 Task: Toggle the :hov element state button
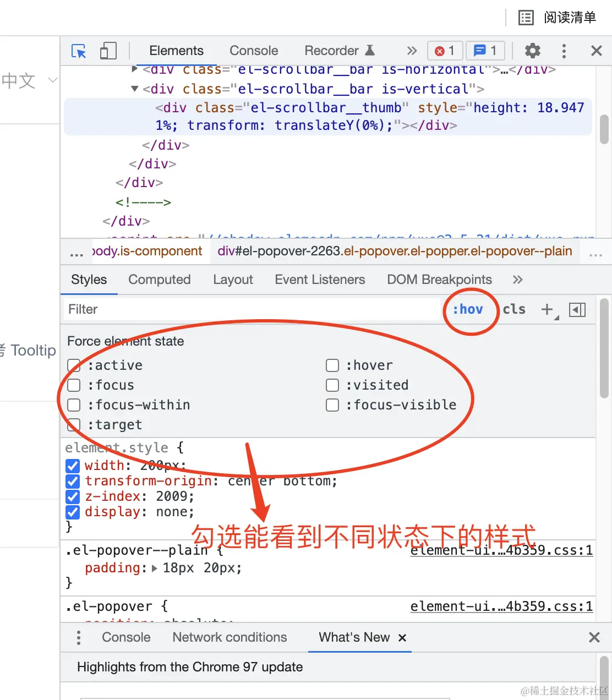(x=468, y=309)
